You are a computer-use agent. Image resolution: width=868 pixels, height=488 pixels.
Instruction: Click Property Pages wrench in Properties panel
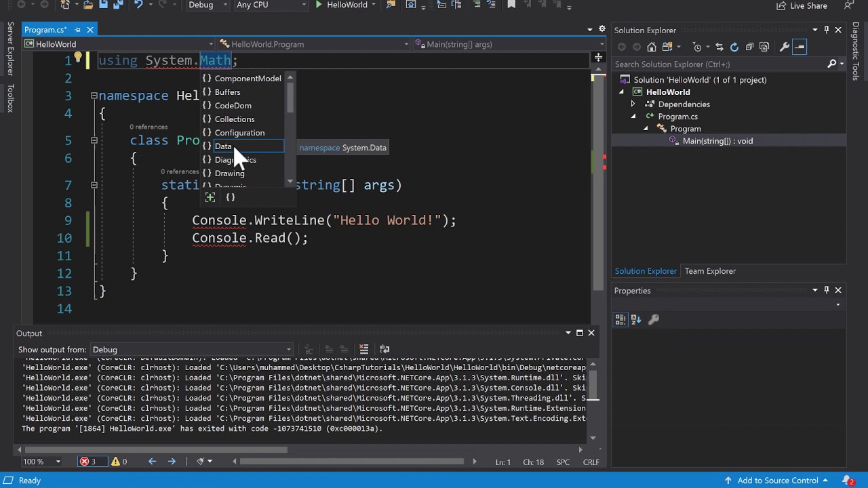(654, 319)
